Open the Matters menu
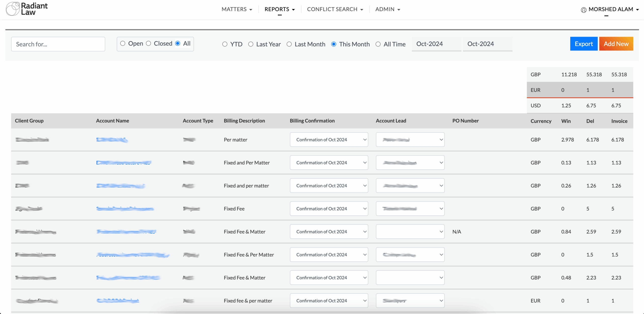Viewport: 644px width, 314px height. [x=237, y=9]
